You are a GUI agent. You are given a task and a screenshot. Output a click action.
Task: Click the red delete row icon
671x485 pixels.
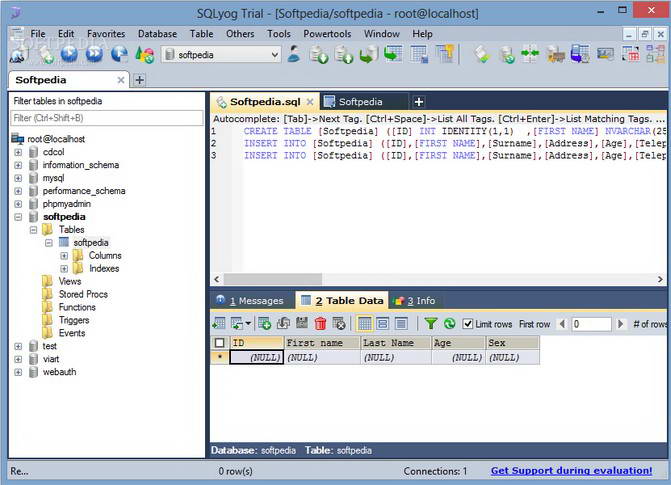320,324
